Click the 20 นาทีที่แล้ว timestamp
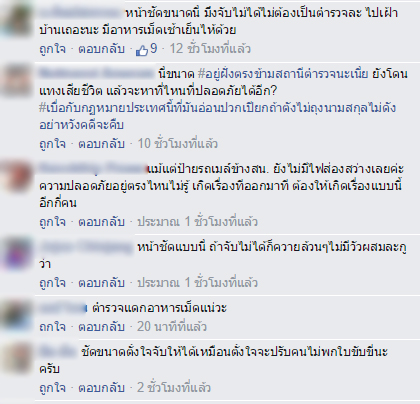Image resolution: width=420 pixels, height=404 pixels. click(x=172, y=326)
